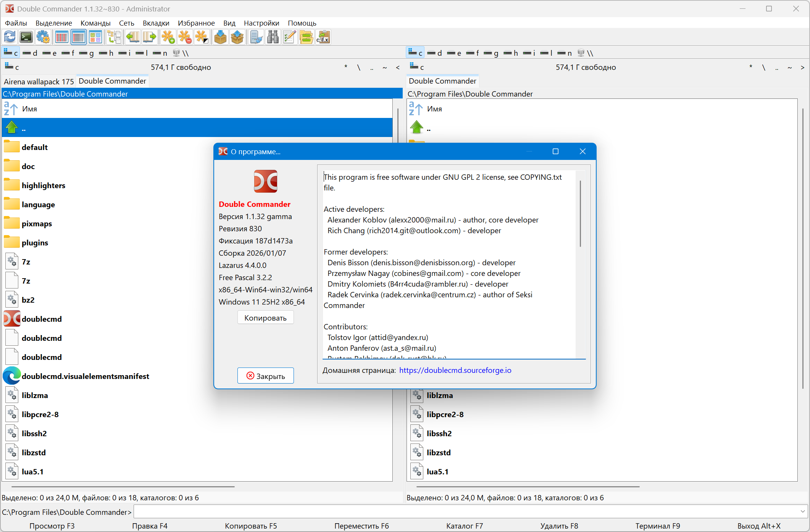810x532 pixels.
Task: Click the Select group asterisk-plus icon
Action: click(168, 37)
